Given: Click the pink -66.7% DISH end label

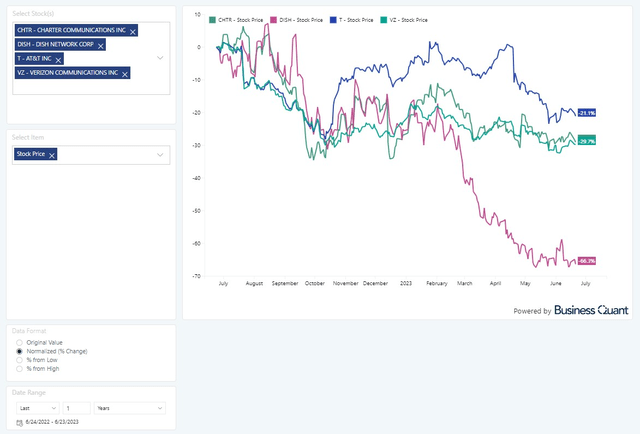Looking at the screenshot, I should [587, 260].
